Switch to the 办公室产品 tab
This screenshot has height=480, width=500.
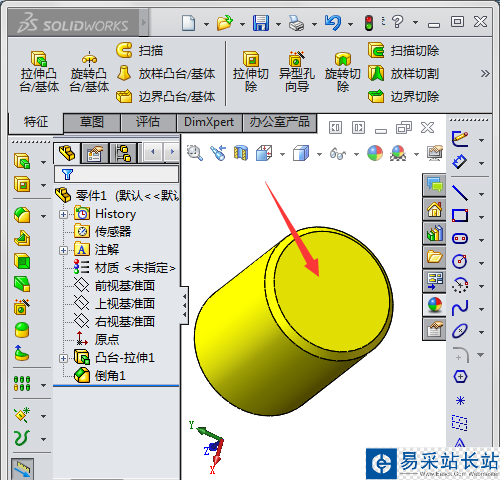[280, 122]
